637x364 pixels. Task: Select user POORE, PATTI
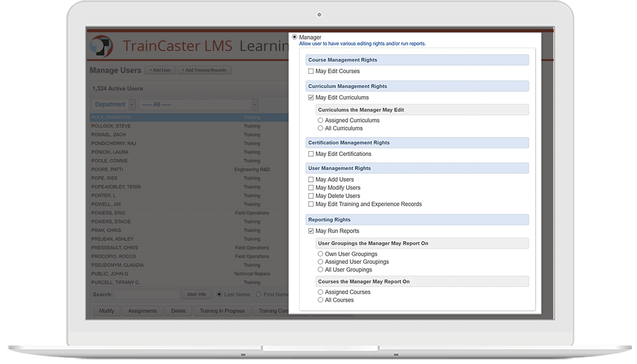tap(189, 169)
